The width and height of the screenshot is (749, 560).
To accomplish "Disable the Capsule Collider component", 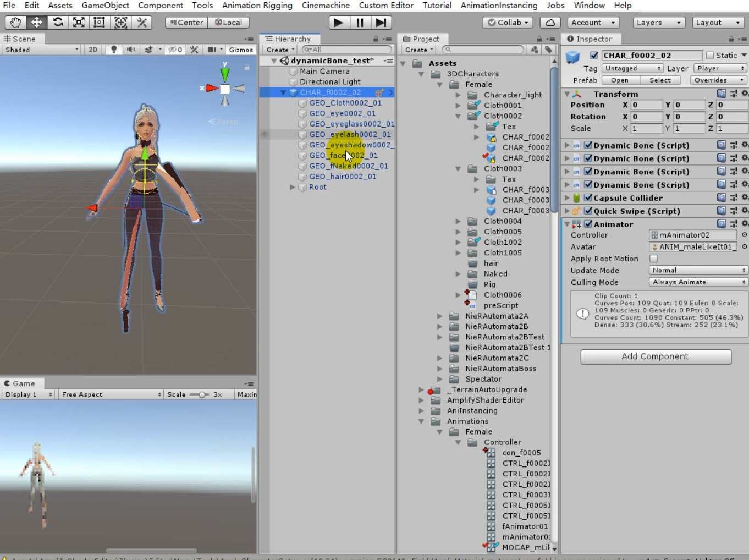I will [x=588, y=197].
